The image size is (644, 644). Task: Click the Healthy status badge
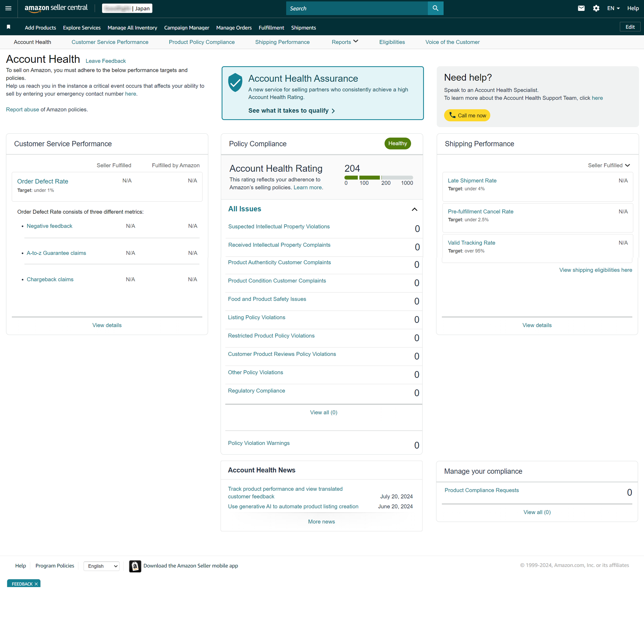coord(398,143)
